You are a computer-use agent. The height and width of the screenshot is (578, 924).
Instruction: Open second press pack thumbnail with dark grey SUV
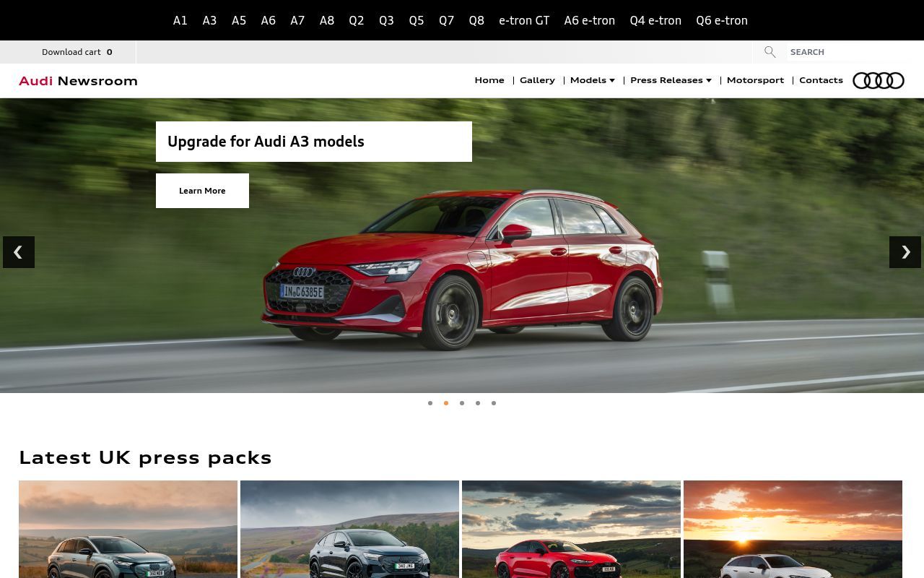click(349, 529)
